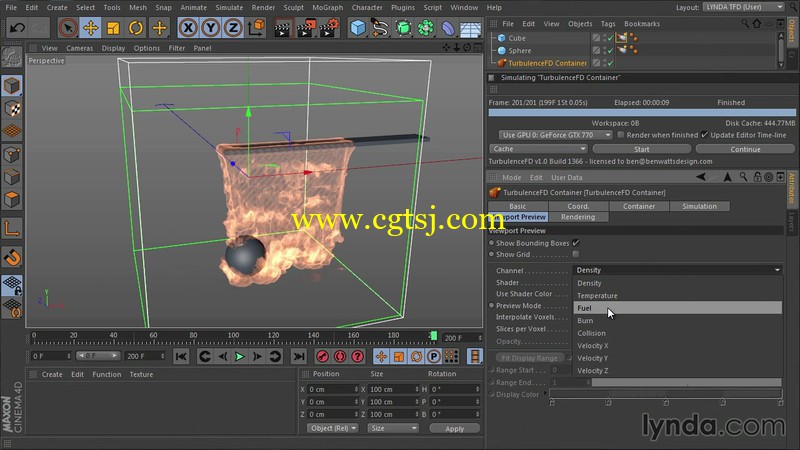Switch to the Container tab
Viewport: 800px width, 450px height.
pyautogui.click(x=639, y=206)
